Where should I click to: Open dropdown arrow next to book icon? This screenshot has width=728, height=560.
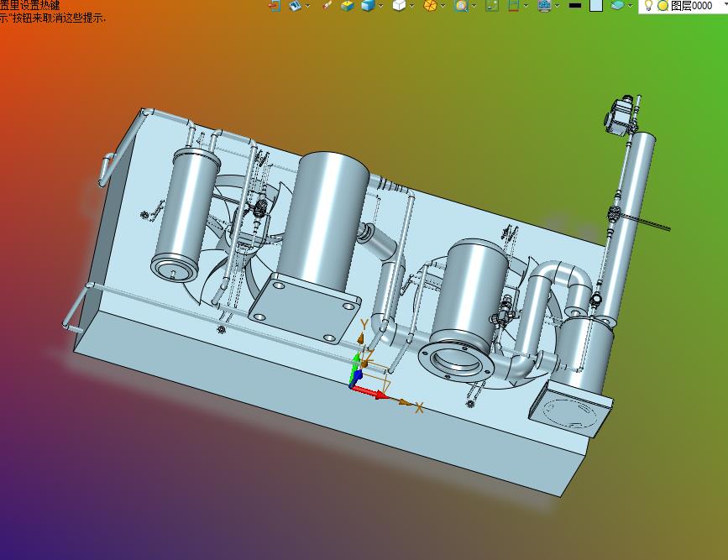[x=307, y=6]
